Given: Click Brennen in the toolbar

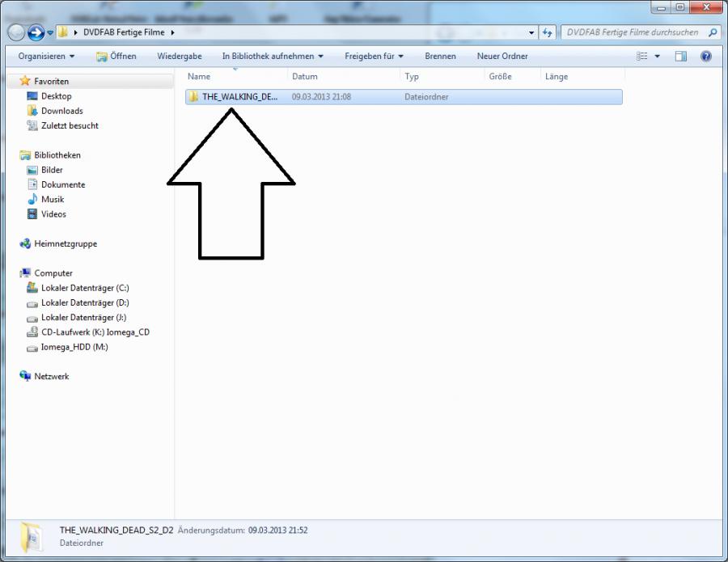Looking at the screenshot, I should tap(440, 56).
